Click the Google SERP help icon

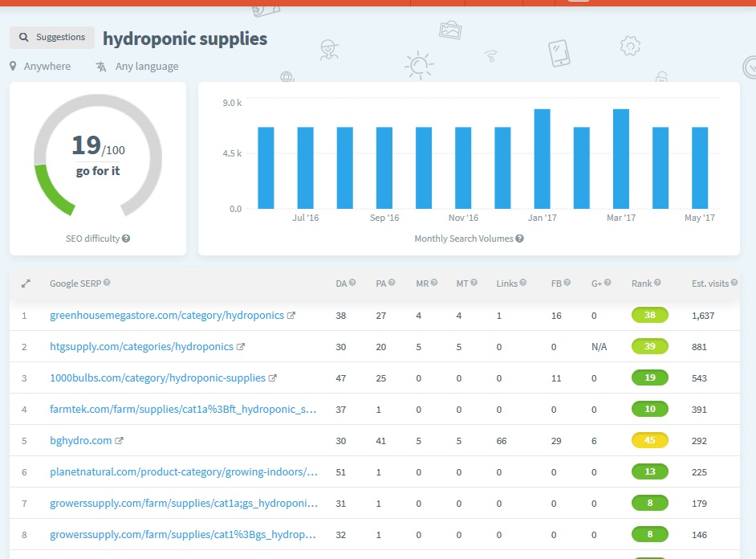coord(107,283)
